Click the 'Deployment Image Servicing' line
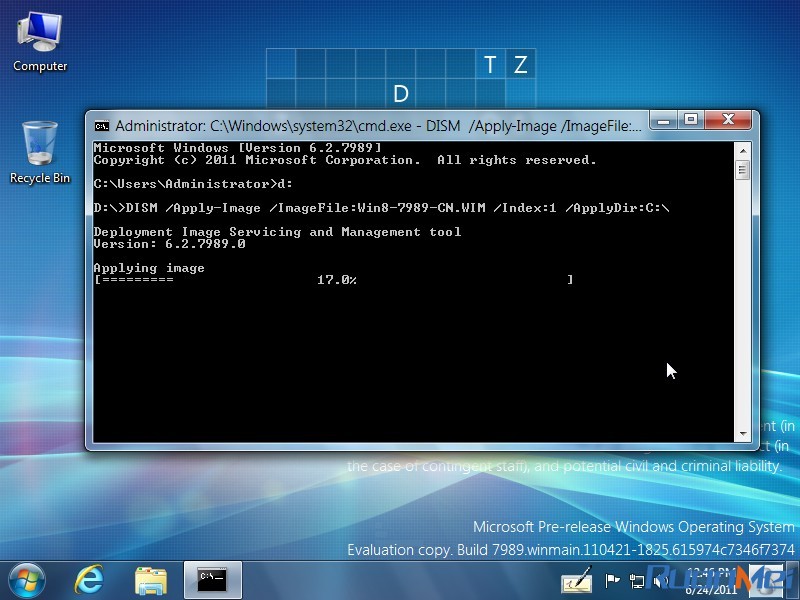 pyautogui.click(x=278, y=232)
